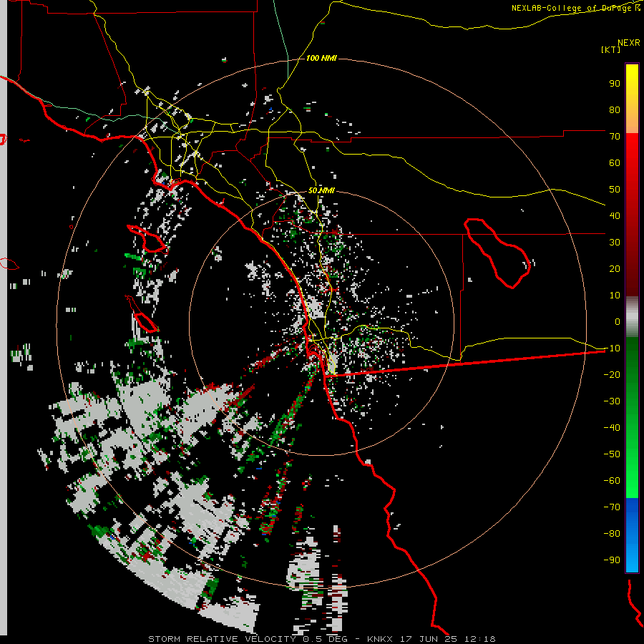Click the -40 value on the velocity scale

coord(612,428)
